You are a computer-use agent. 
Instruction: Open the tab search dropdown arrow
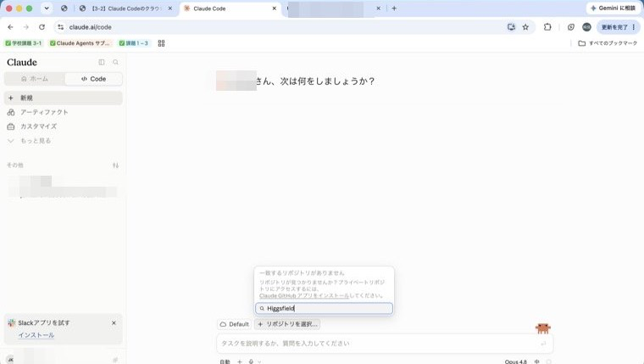47,8
